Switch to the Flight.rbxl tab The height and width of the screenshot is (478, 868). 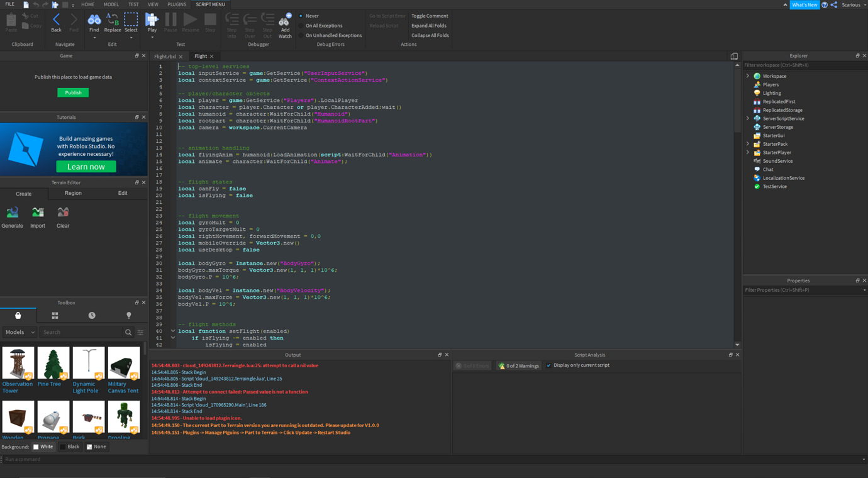click(x=165, y=55)
